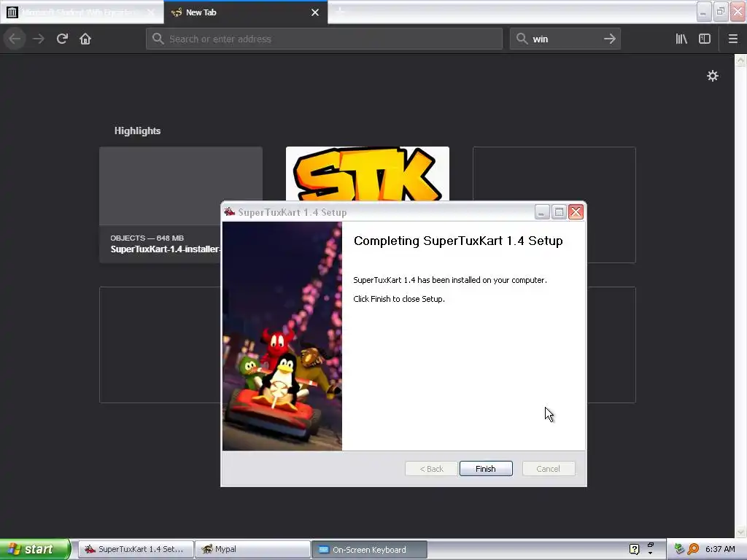Close the SuperTuxKart Setup dialog
The height and width of the screenshot is (560, 747).
click(576, 212)
